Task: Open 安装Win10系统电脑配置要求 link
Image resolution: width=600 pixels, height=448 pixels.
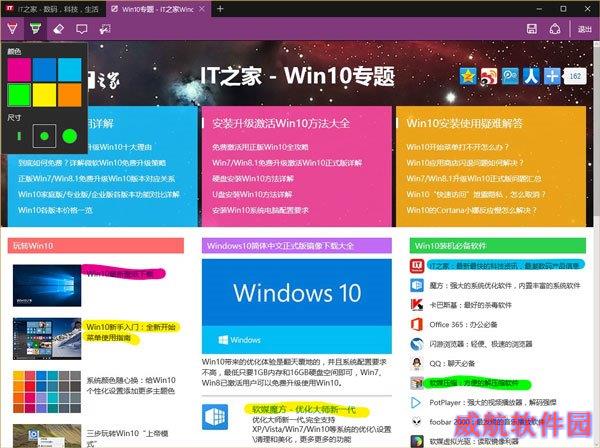Action: tap(260, 210)
